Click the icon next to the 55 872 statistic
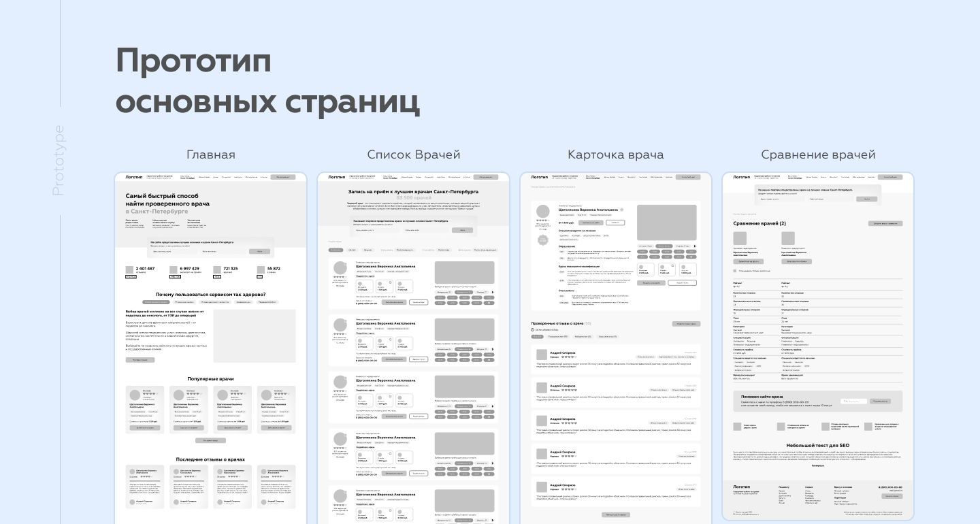980x524 pixels. click(x=261, y=270)
